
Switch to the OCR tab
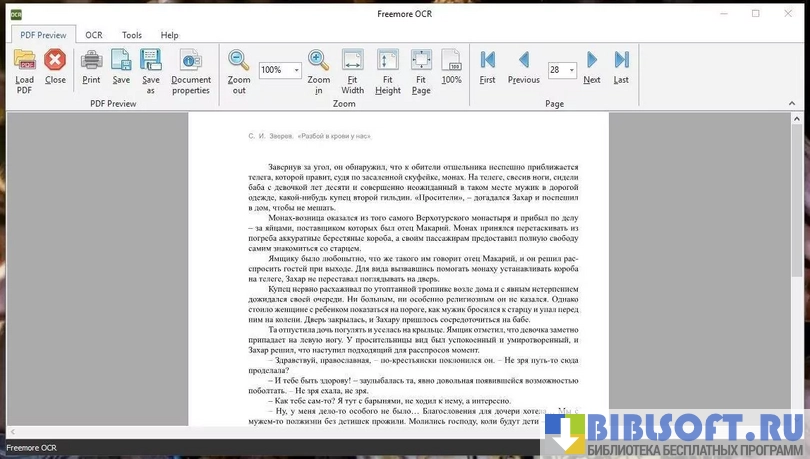(93, 35)
